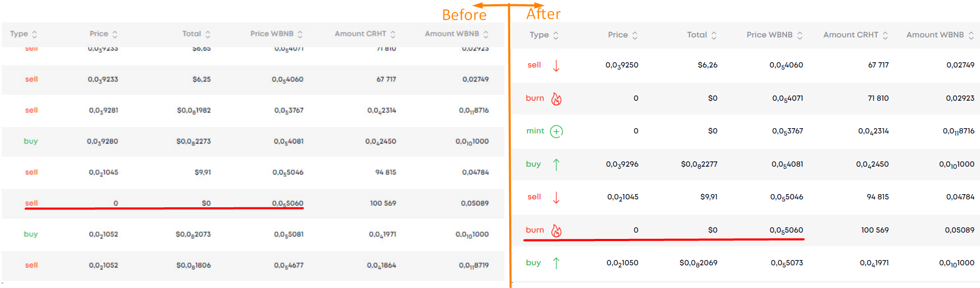Toggle Price sort arrows in the After table
The image size is (980, 288).
(x=635, y=35)
